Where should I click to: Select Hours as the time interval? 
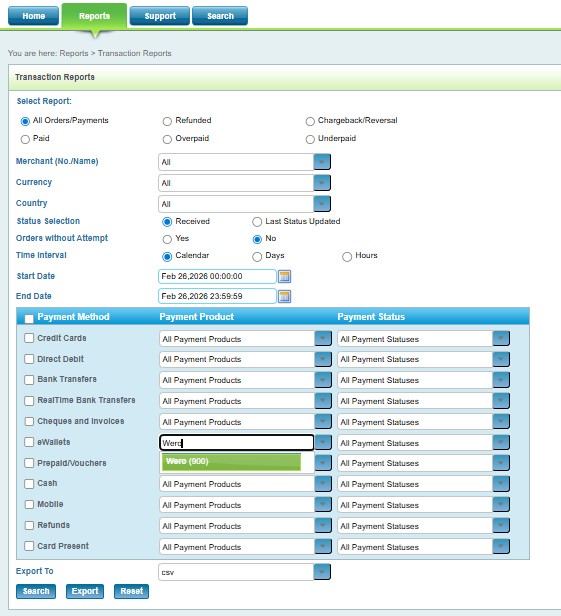347,257
